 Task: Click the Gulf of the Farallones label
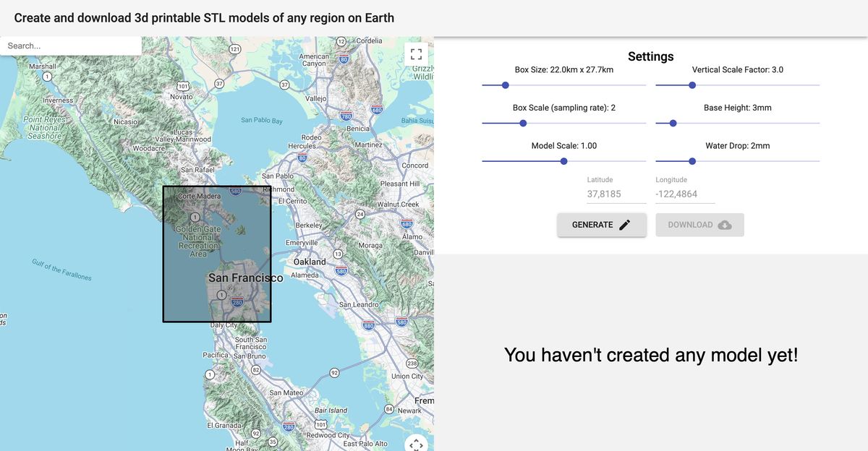coord(61,269)
